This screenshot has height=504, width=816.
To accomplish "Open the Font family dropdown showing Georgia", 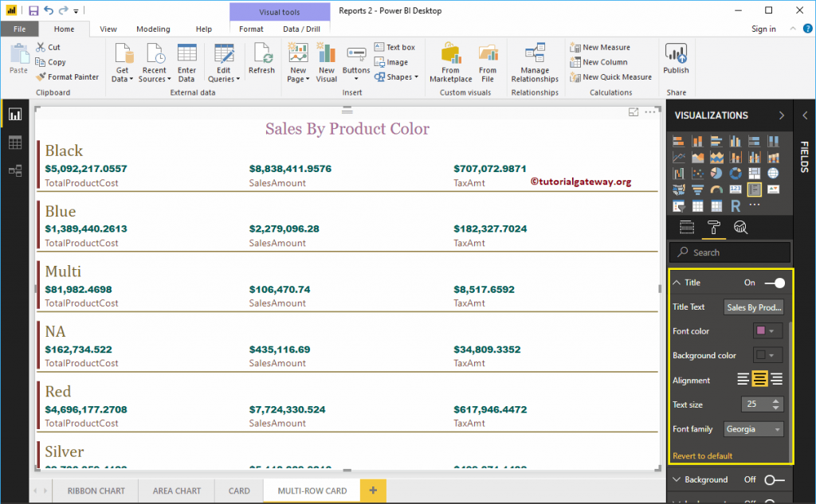I will [752, 428].
